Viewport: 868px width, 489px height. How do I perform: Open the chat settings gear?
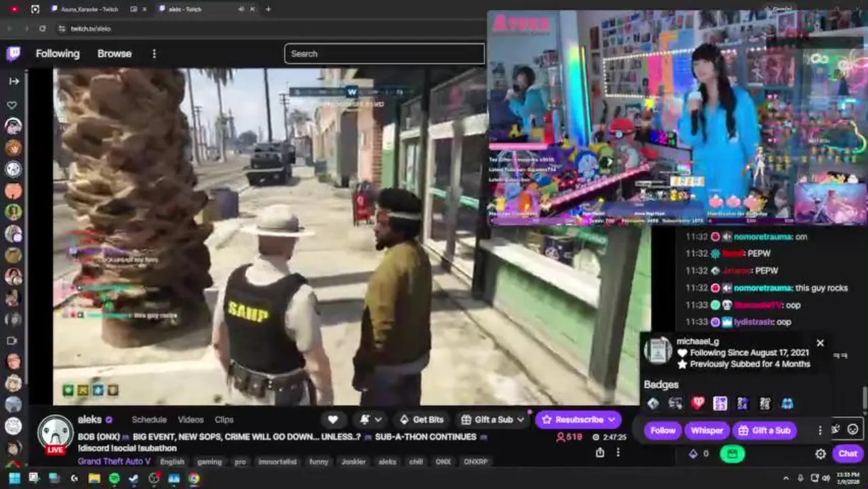[x=820, y=454]
